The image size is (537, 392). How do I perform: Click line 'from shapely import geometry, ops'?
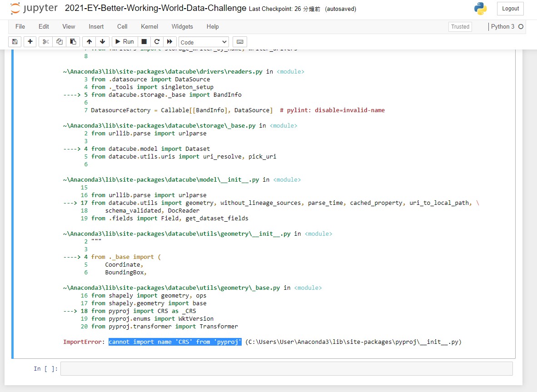tap(149, 295)
